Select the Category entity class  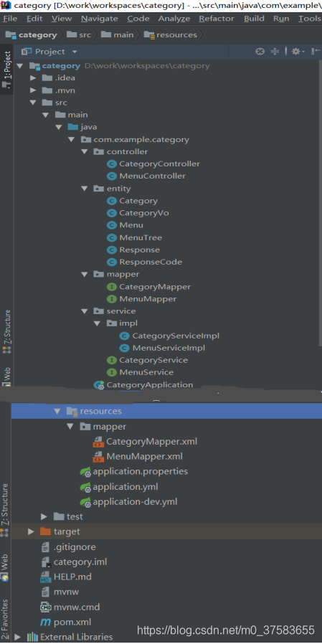tap(132, 201)
